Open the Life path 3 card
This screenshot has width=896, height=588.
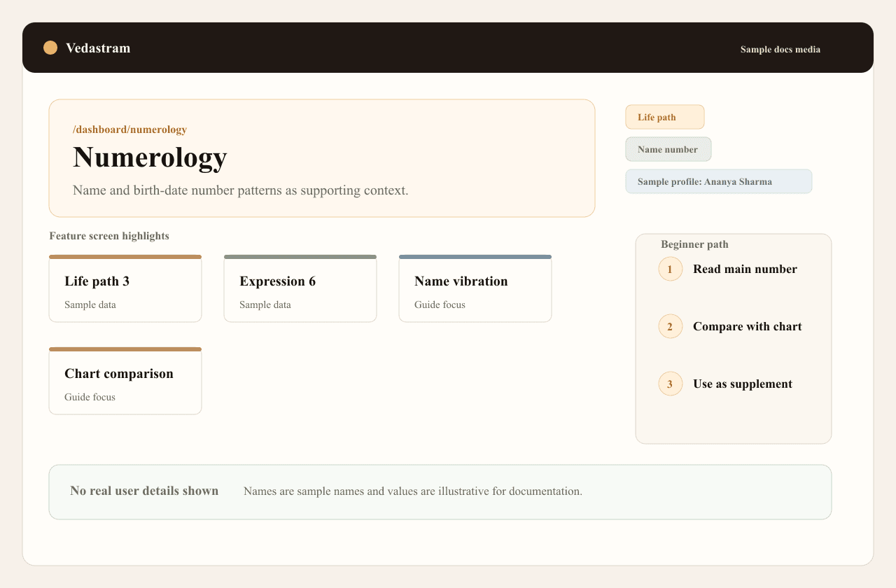click(x=125, y=288)
